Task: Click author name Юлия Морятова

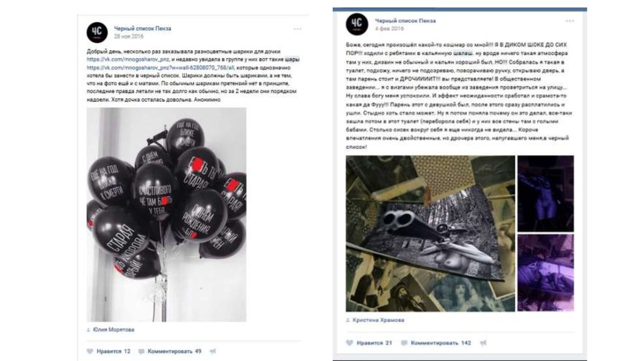Action: click(x=113, y=330)
